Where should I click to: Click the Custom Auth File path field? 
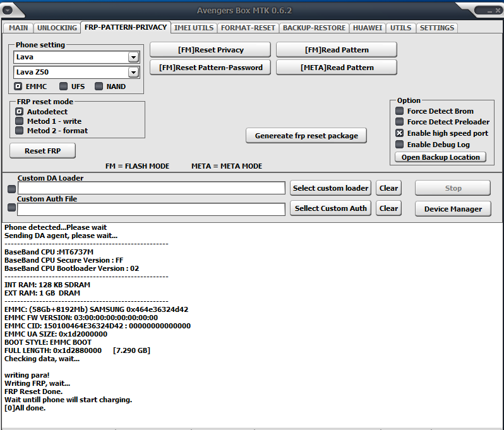(x=151, y=209)
